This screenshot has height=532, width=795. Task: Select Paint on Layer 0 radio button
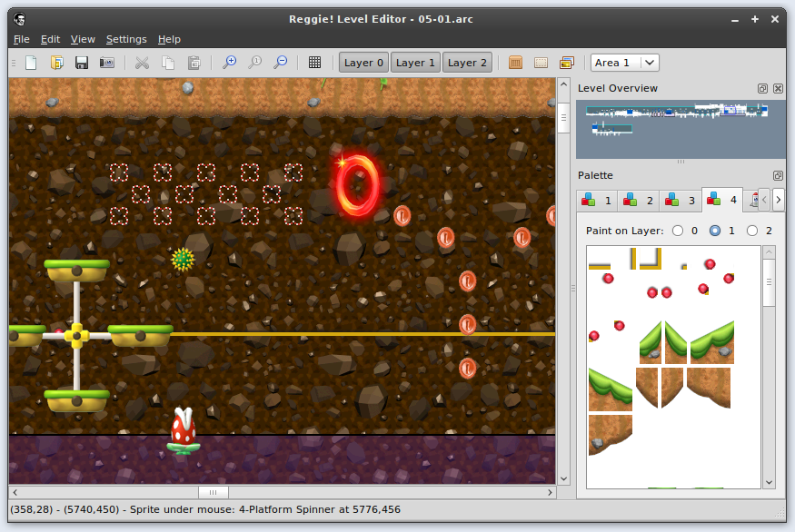(x=678, y=231)
